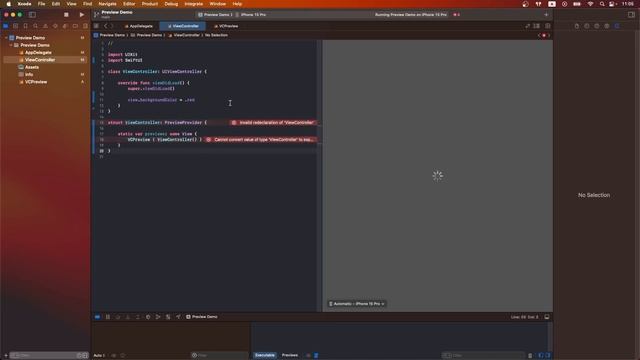Add editor on right split icon
Image resolution: width=640 pixels, height=360 pixels.
pyautogui.click(x=547, y=26)
